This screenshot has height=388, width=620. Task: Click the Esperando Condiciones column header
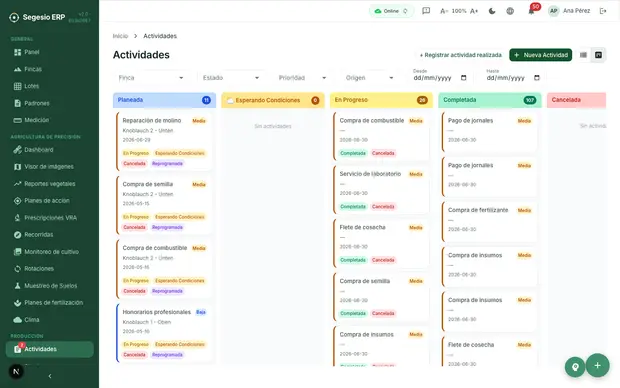(273, 100)
